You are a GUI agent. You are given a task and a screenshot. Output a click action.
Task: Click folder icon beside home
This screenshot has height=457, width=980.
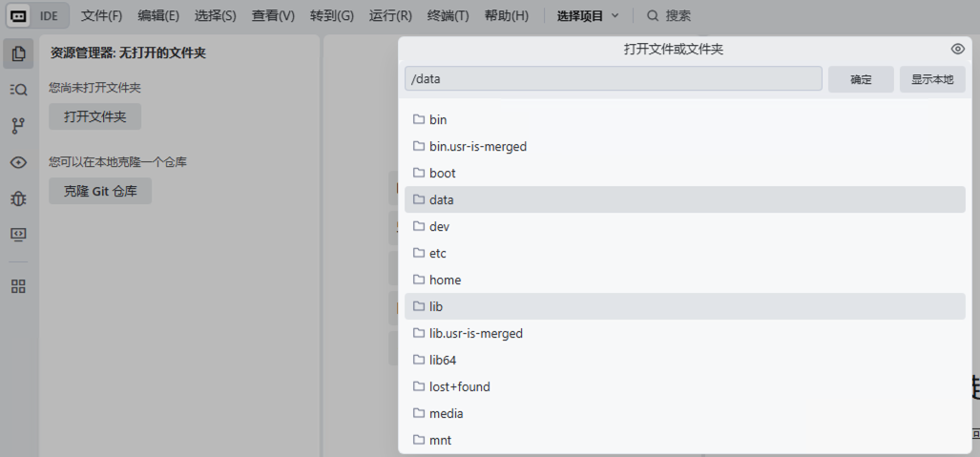(419, 280)
